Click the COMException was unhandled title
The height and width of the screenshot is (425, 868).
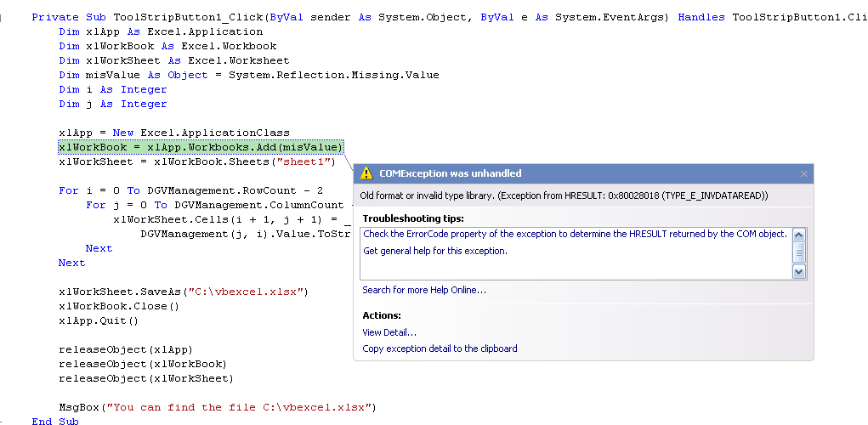click(450, 173)
